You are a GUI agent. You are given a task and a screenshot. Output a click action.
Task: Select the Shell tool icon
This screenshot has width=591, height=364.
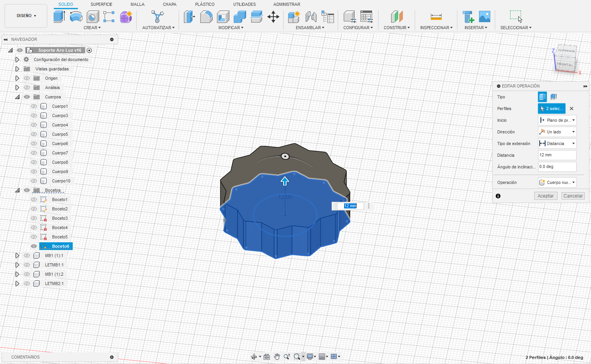[223, 17]
